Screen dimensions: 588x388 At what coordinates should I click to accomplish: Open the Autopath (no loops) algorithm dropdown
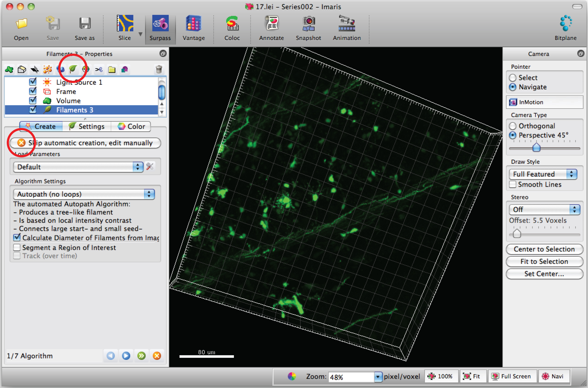(x=84, y=194)
